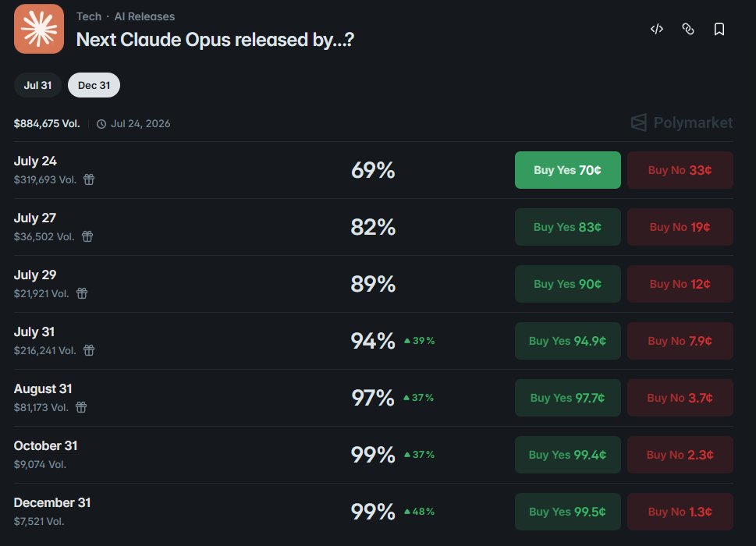Screen dimensions: 756x546
Task: Copy the market link icon
Action: point(688,30)
